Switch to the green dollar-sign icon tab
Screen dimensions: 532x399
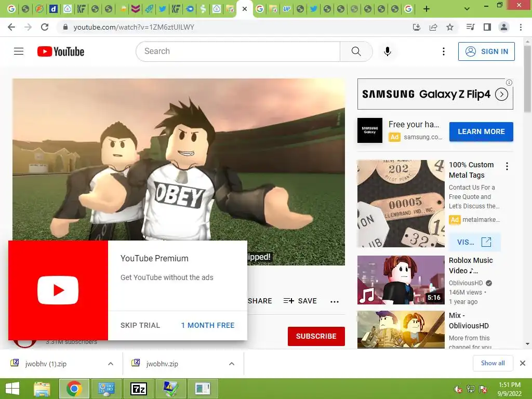tap(203, 9)
